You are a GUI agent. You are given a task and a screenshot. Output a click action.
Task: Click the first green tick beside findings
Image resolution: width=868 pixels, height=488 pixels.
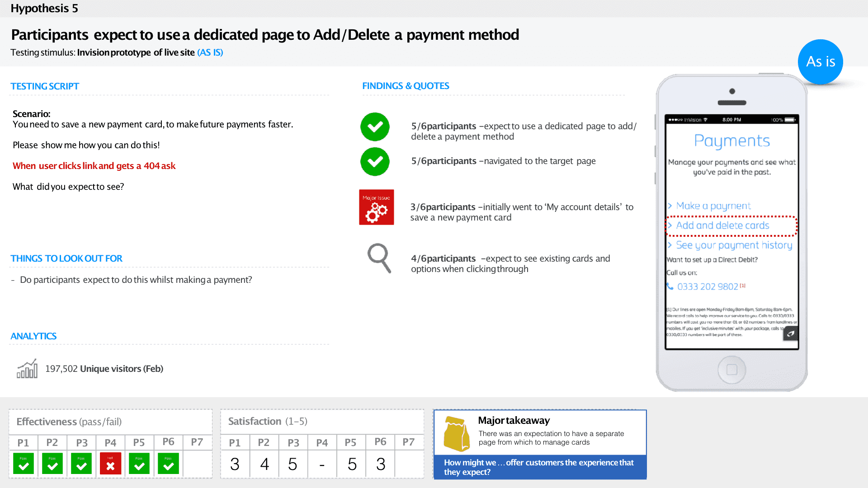pyautogui.click(x=375, y=127)
